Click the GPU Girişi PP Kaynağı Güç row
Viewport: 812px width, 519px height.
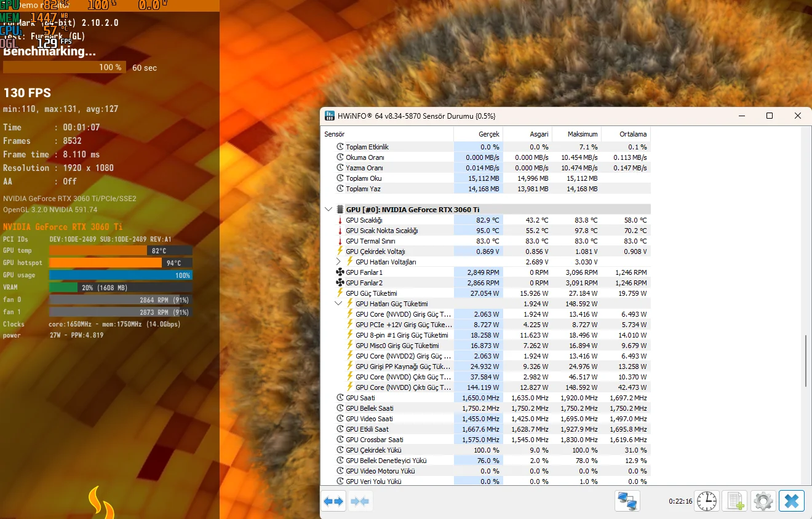(x=487, y=366)
